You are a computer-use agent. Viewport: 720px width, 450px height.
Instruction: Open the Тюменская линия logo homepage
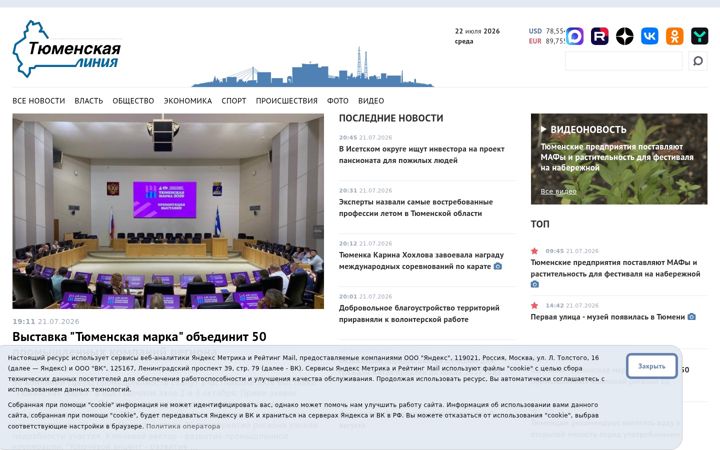[x=67, y=49]
